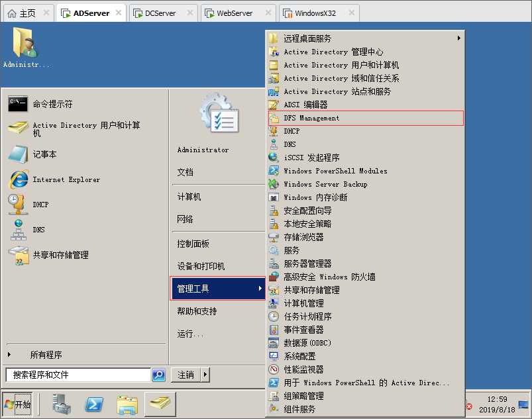Click the 记事本 notepad icon
532x419 pixels.
[x=18, y=154]
